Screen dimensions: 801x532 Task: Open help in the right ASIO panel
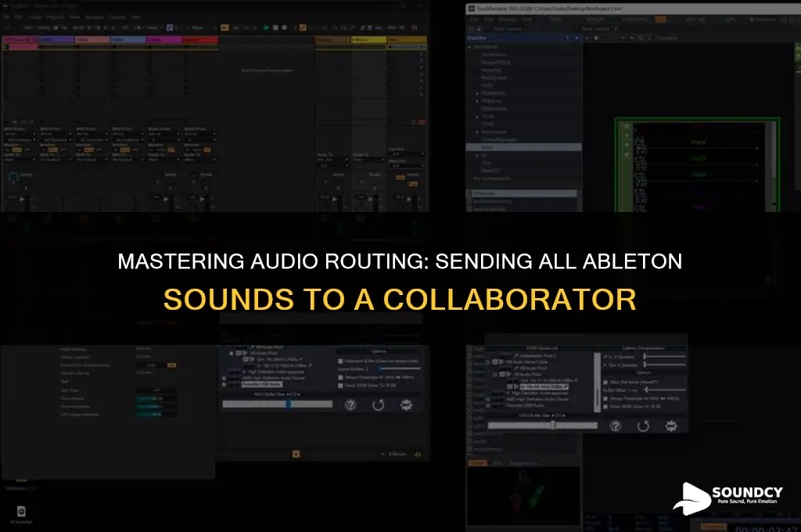click(615, 426)
